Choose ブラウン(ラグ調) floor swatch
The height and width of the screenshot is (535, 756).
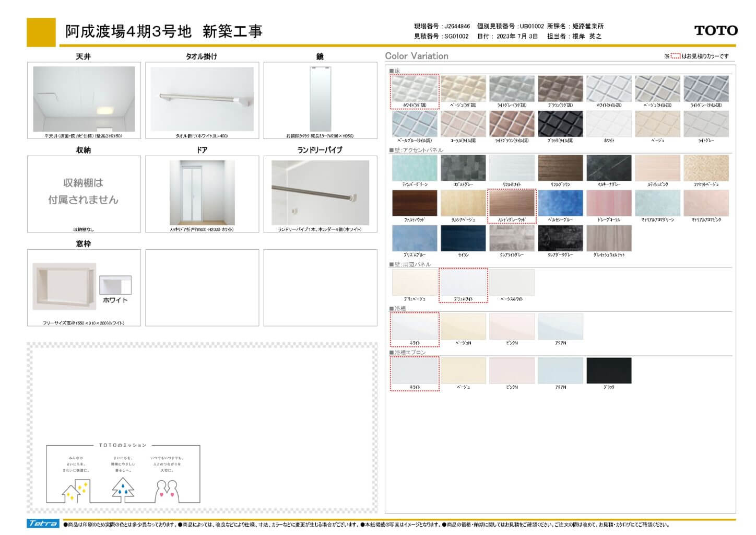[560, 89]
